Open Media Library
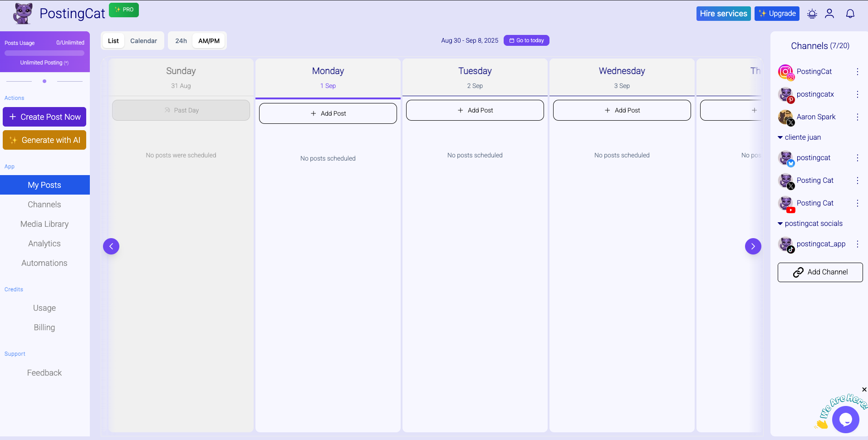This screenshot has height=440, width=868. pyautogui.click(x=44, y=224)
